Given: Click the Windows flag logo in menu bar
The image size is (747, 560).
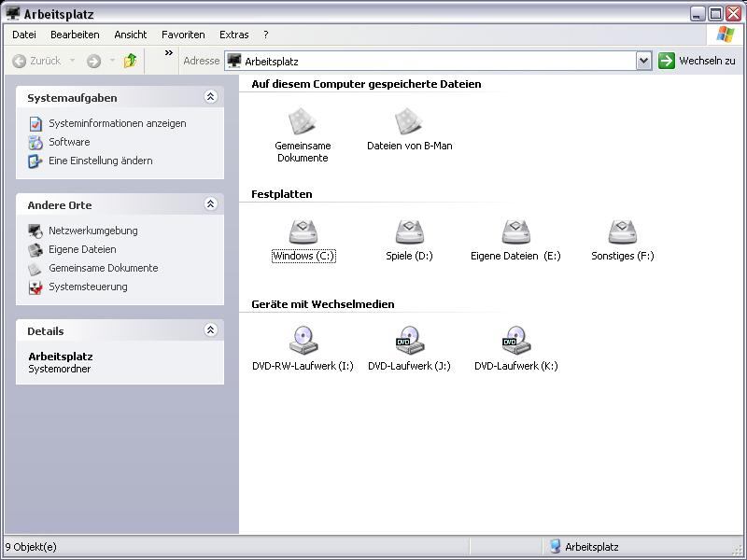Looking at the screenshot, I should point(726,35).
